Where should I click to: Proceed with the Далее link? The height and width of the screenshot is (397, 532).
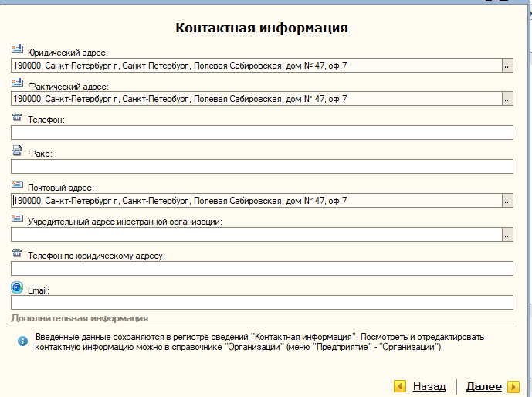tap(484, 386)
